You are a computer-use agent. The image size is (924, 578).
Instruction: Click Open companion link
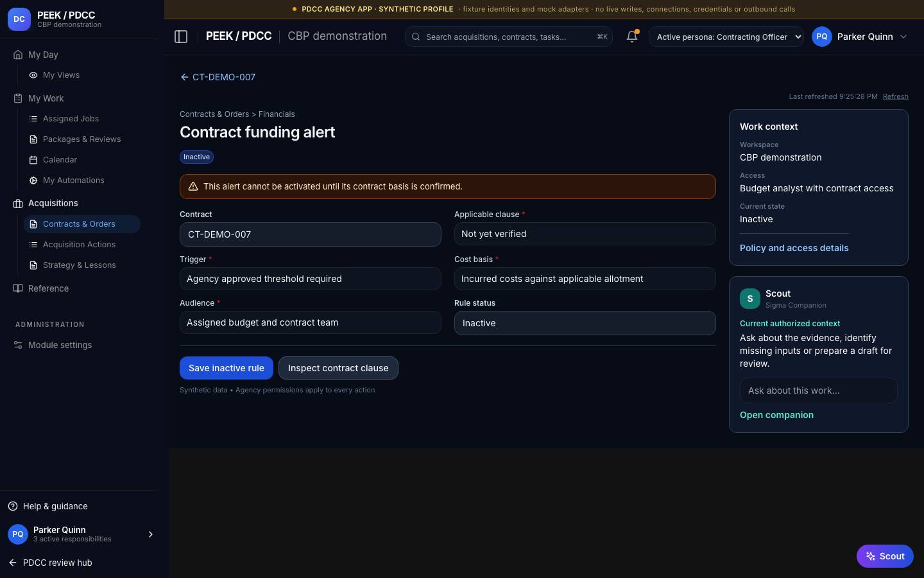[x=776, y=415]
